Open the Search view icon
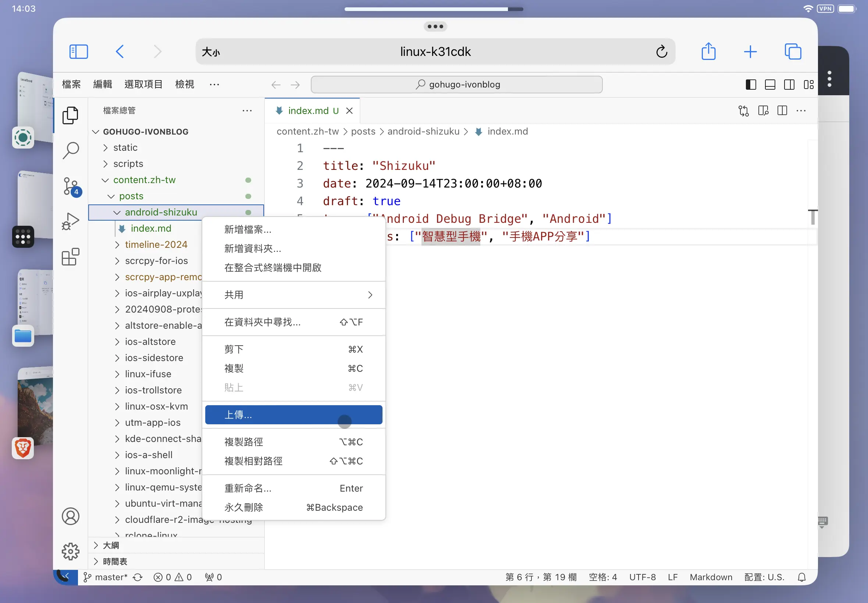The width and height of the screenshot is (868, 603). (x=71, y=150)
